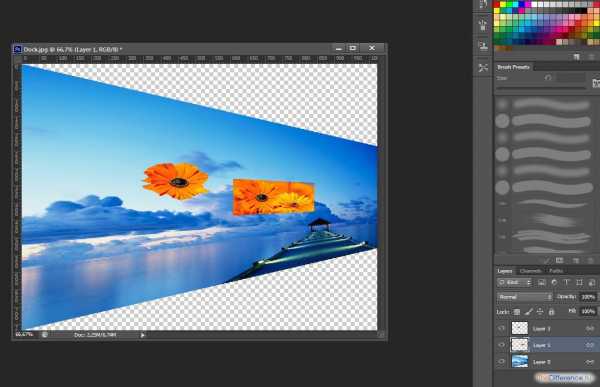Open the Kind filter dropdown
This screenshot has width=600, height=387.
pos(515,282)
